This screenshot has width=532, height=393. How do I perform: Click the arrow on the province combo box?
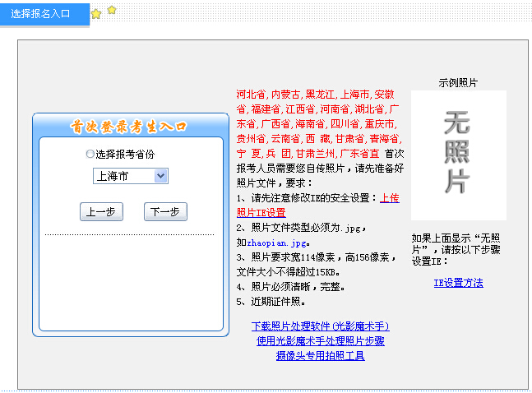click(160, 176)
